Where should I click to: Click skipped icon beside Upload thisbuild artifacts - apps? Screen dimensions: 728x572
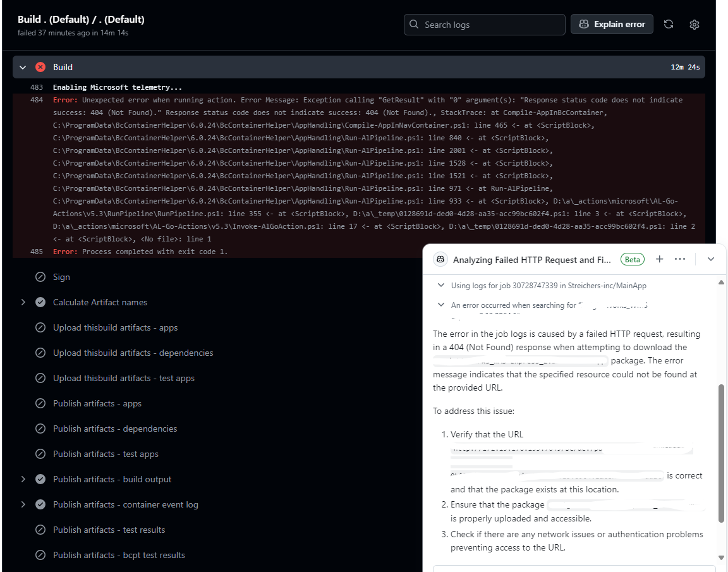pyautogui.click(x=40, y=328)
